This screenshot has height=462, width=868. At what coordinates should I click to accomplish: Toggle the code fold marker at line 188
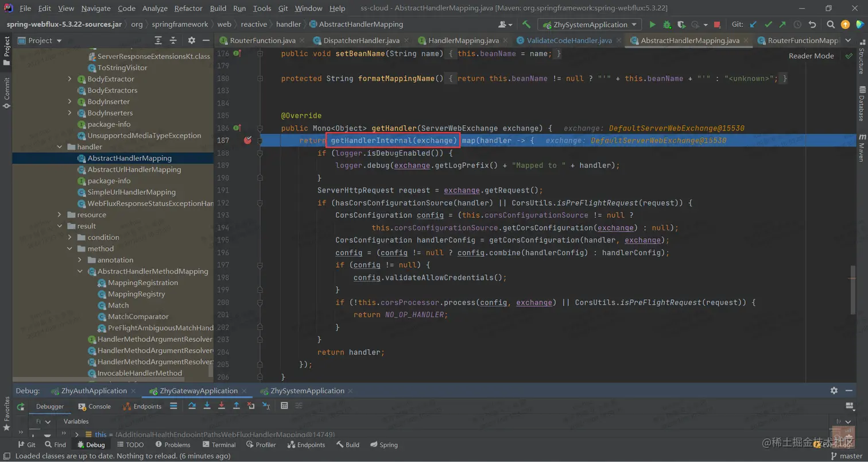[260, 153]
